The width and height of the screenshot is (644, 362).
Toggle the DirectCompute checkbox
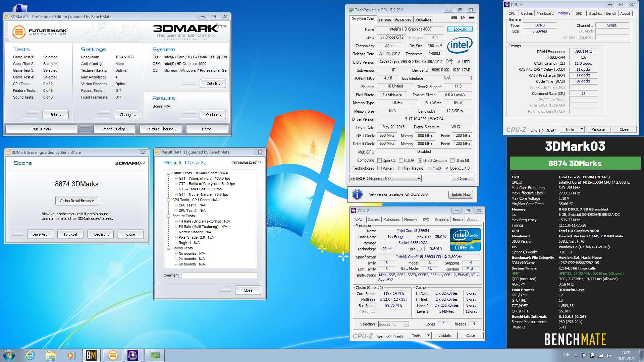(420, 161)
